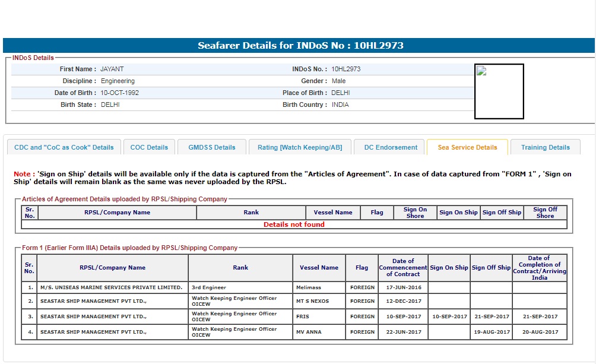Select the 3rd Engineer rank cell
The height and width of the screenshot is (364, 596).
[x=240, y=287]
